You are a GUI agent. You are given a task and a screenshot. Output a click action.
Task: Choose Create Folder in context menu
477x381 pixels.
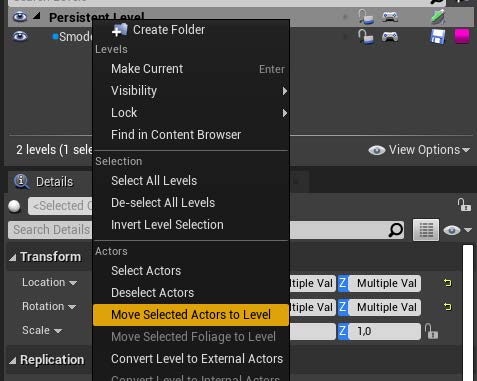point(191,30)
